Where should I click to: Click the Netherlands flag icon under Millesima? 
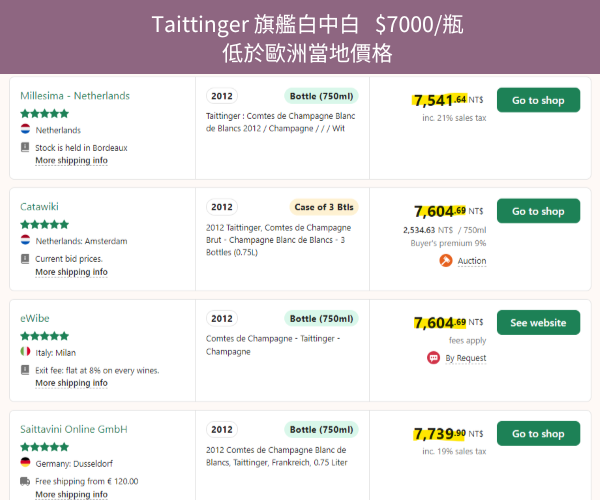(x=26, y=130)
